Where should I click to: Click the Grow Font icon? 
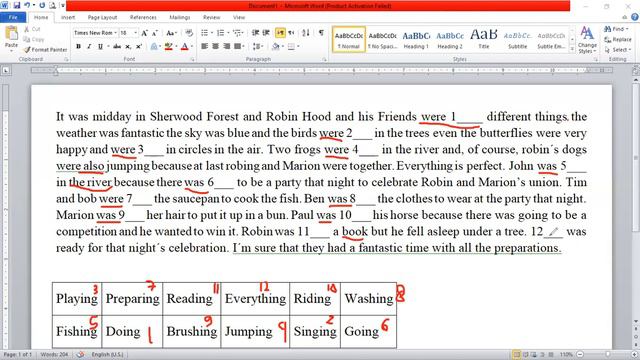[144, 33]
